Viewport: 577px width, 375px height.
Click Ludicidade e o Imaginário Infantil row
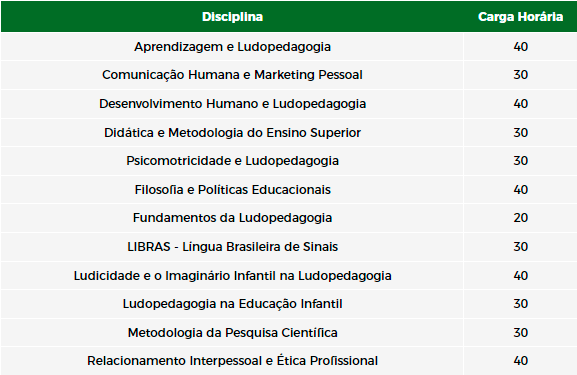point(288,276)
